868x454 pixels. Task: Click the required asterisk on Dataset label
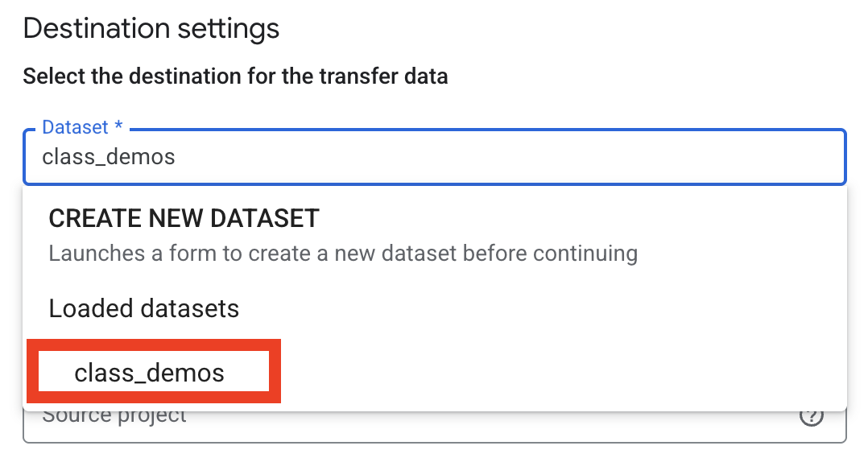pos(118,127)
